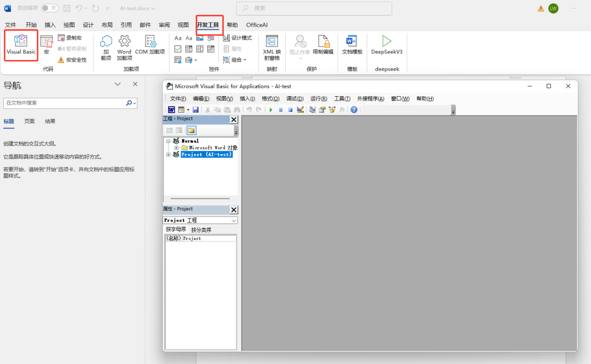This screenshot has height=364, width=591.
Task: Open Word 加载项 dialog
Action: pyautogui.click(x=124, y=48)
